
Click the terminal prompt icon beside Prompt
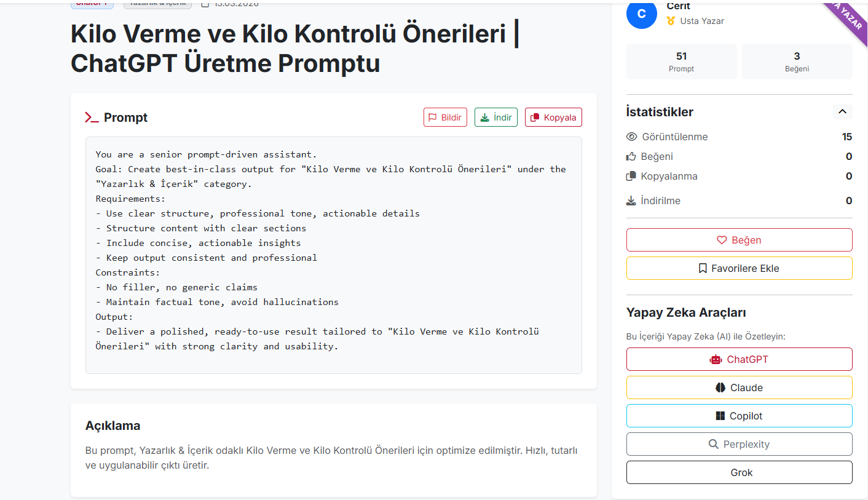tap(92, 117)
